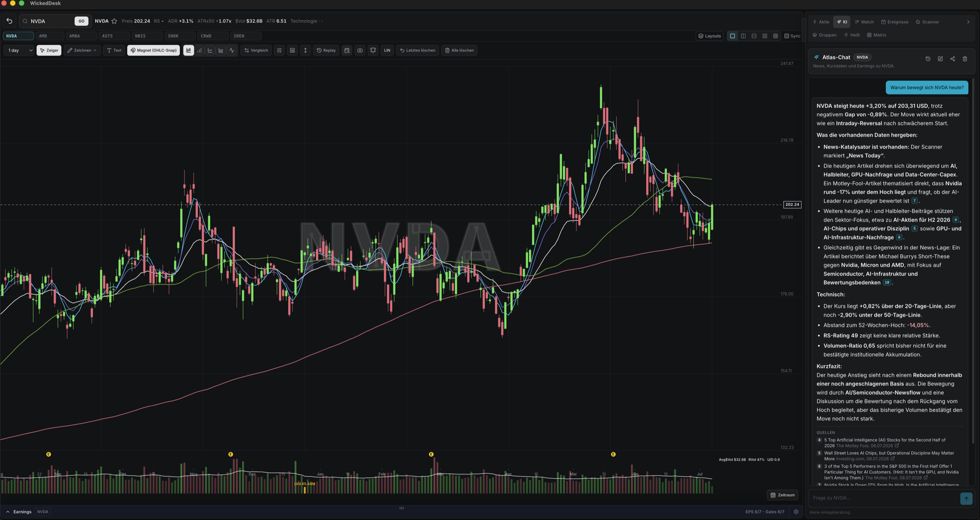Open price alerts via the bell icon
Screen dimensions: 980x520
tap(373, 50)
